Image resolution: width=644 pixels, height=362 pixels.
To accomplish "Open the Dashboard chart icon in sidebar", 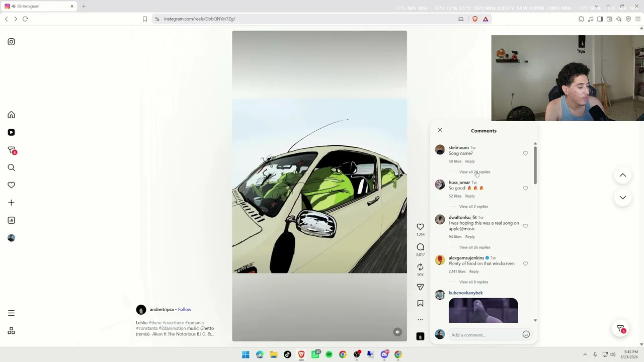I will pos(11,220).
